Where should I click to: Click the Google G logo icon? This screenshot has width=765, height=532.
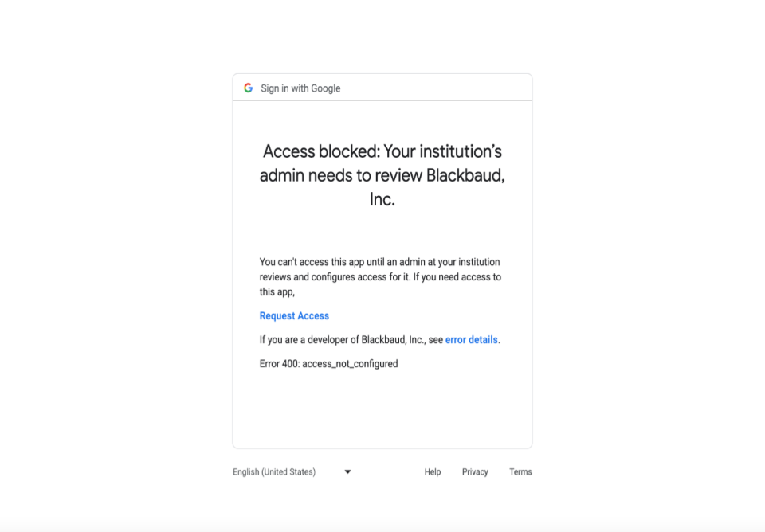click(249, 88)
